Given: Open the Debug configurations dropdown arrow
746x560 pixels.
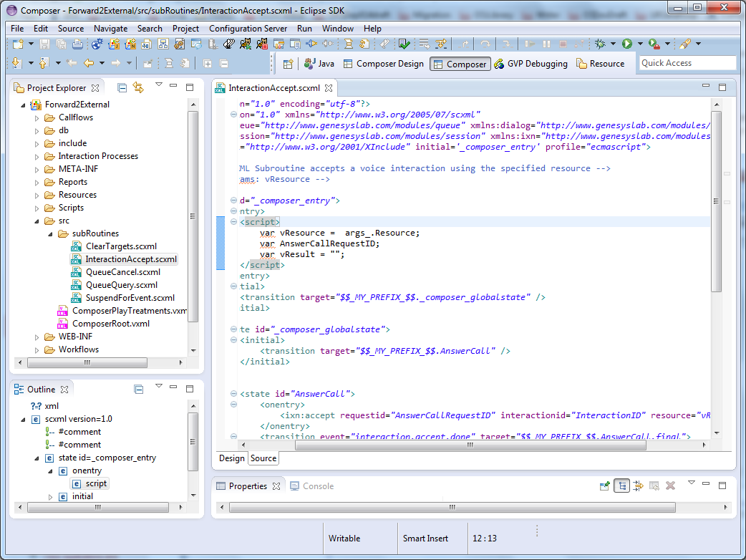Looking at the screenshot, I should click(613, 44).
